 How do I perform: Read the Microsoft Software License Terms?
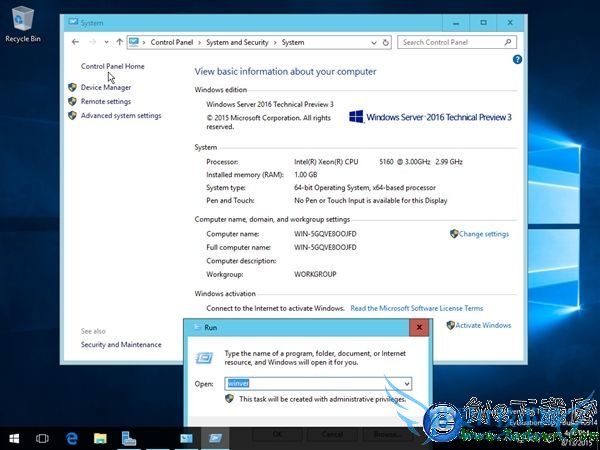[417, 308]
